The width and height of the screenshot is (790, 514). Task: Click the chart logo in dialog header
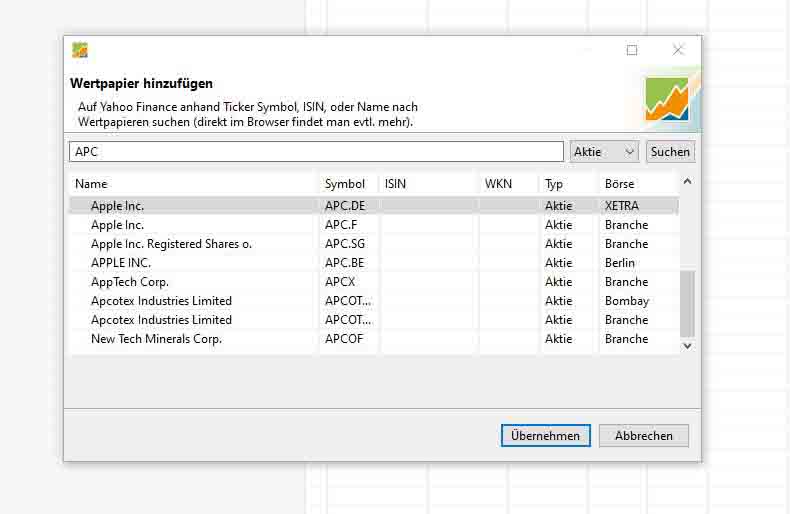click(x=667, y=99)
